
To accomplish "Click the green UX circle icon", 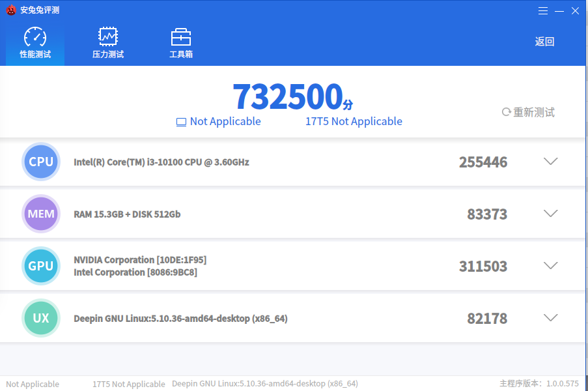I will [41, 318].
